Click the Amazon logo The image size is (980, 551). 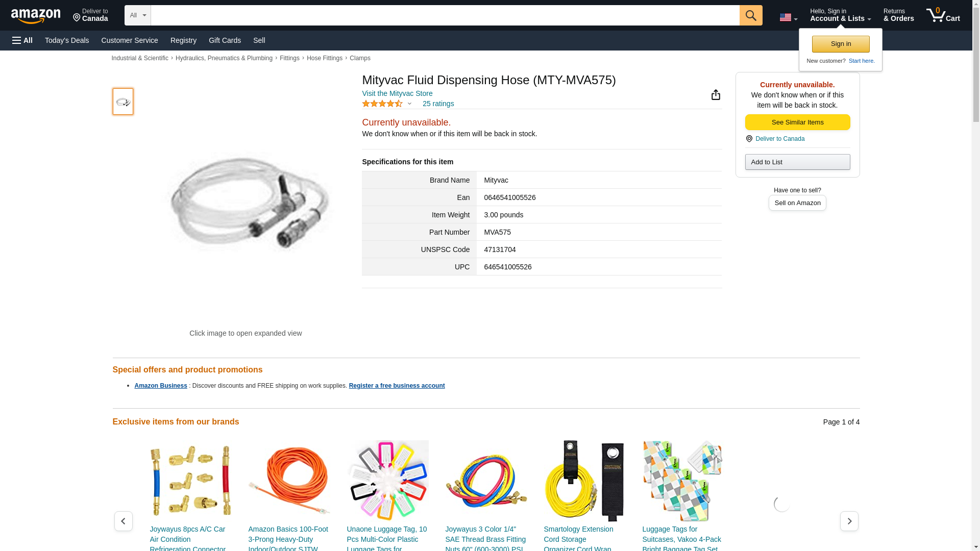tap(36, 16)
